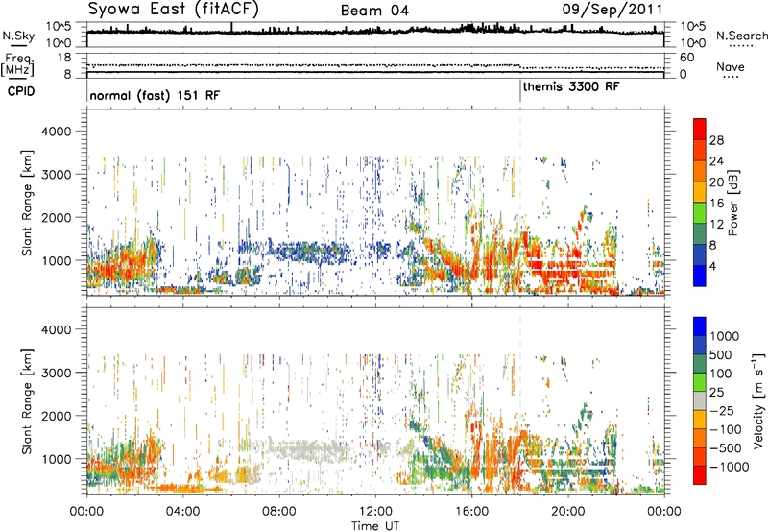Click the 'CPID' row label
Screen dimensions: 768x532
point(21,91)
